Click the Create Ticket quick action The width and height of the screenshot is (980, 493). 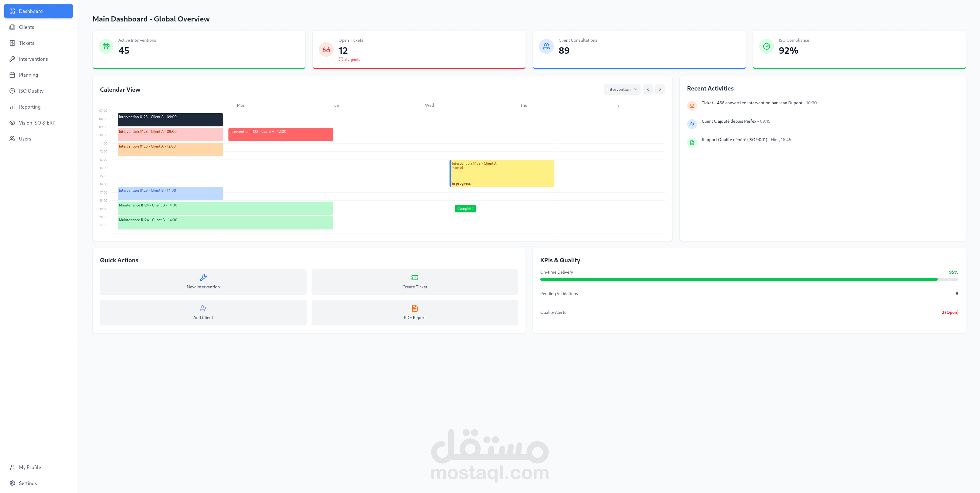point(415,282)
